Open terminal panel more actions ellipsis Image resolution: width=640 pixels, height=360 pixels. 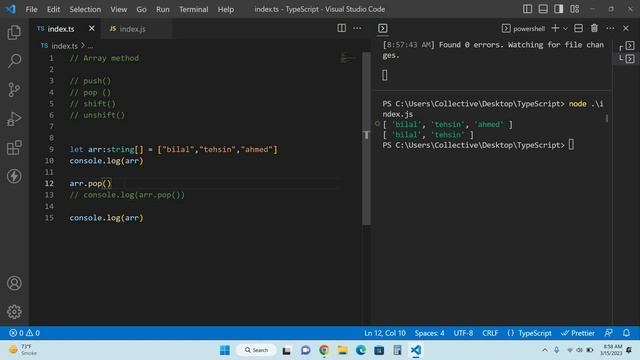(x=610, y=28)
